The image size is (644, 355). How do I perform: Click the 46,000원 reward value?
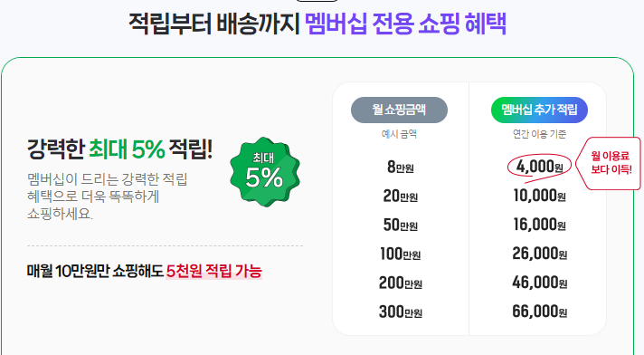[x=540, y=283]
